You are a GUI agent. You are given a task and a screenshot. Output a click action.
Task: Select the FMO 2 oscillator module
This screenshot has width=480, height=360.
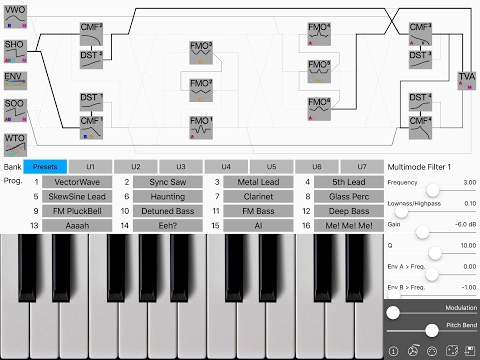pyautogui.click(x=201, y=90)
